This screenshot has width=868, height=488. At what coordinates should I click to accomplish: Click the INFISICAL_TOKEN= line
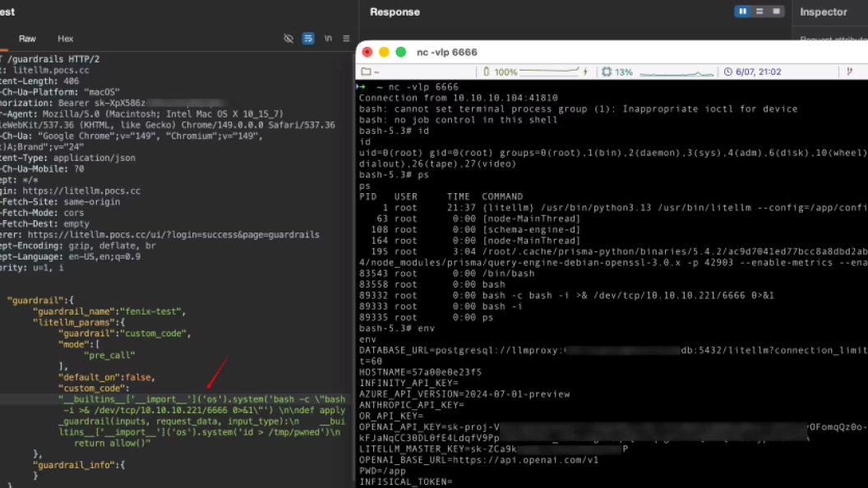pyautogui.click(x=406, y=482)
